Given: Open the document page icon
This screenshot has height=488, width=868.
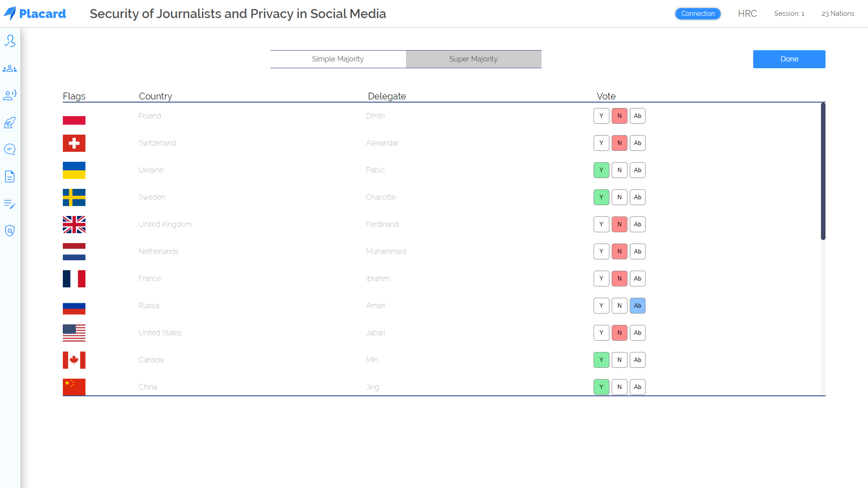Looking at the screenshot, I should pyautogui.click(x=10, y=177).
